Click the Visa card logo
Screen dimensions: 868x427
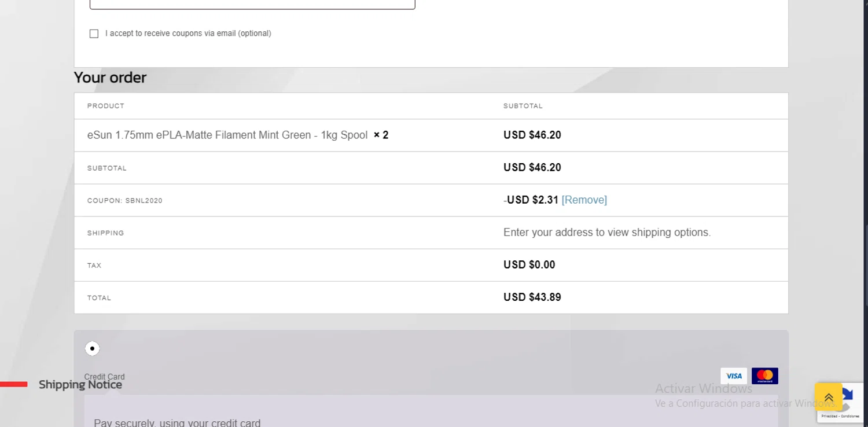(x=734, y=376)
